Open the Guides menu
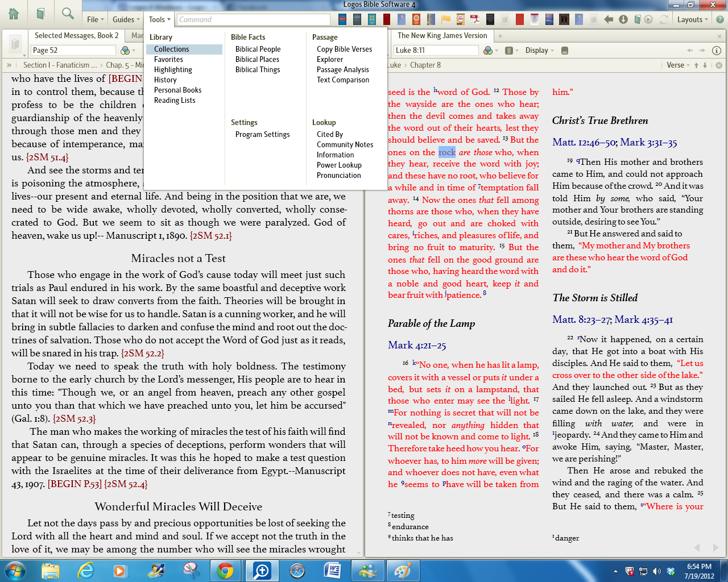Viewport: 728px width, 582px height. point(126,19)
